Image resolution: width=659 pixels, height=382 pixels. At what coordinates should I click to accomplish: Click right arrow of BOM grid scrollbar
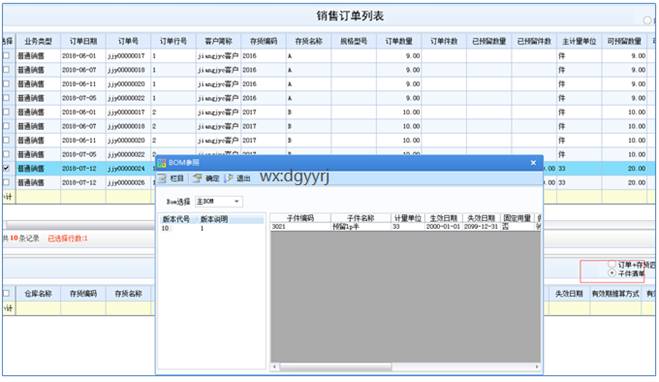537,367
